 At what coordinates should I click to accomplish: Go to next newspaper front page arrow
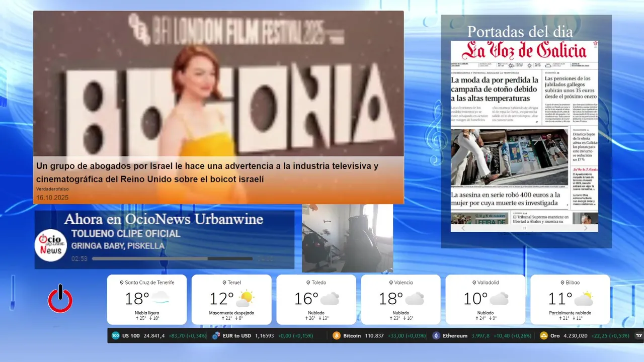[x=585, y=228]
